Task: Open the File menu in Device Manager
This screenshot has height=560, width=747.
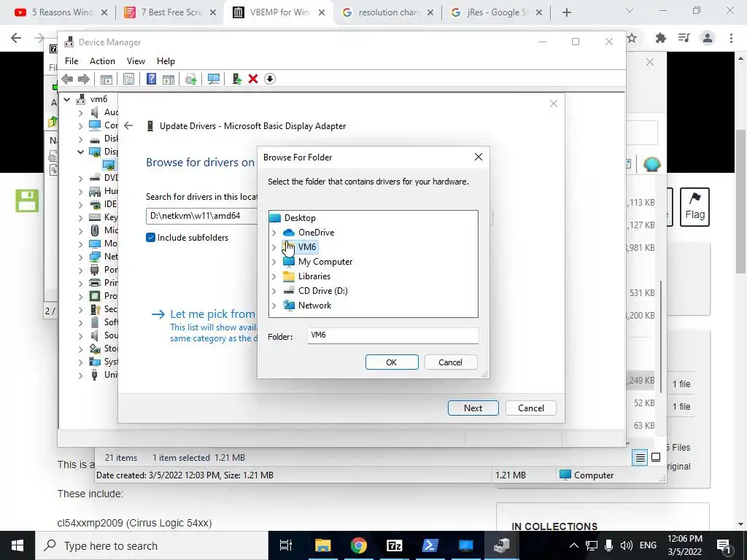Action: pos(71,61)
